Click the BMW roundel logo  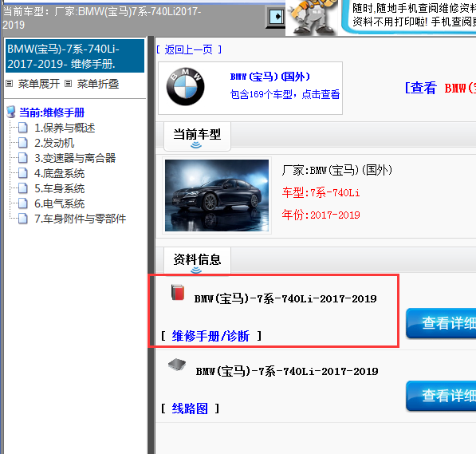point(185,87)
